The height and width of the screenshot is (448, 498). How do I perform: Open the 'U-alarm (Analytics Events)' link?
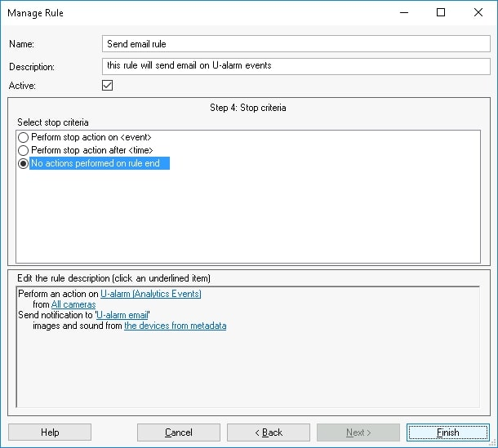pyautogui.click(x=150, y=294)
